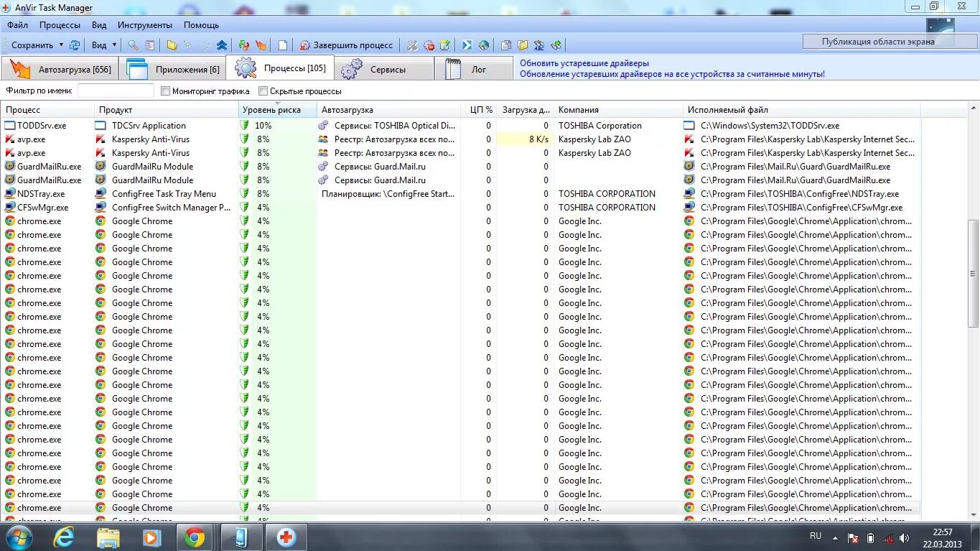
Task: Click the Исполняемый файл column header
Action: point(801,110)
